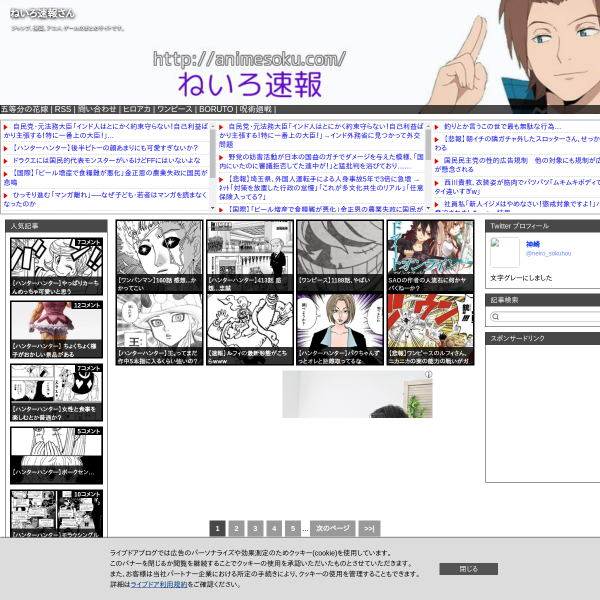Screen dimensions: 600x600
Task: Click down arrow of first news list scrollbar
Action: point(212,208)
